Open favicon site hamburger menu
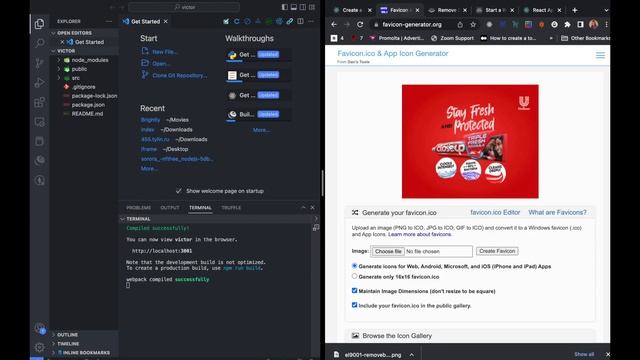 [x=600, y=55]
